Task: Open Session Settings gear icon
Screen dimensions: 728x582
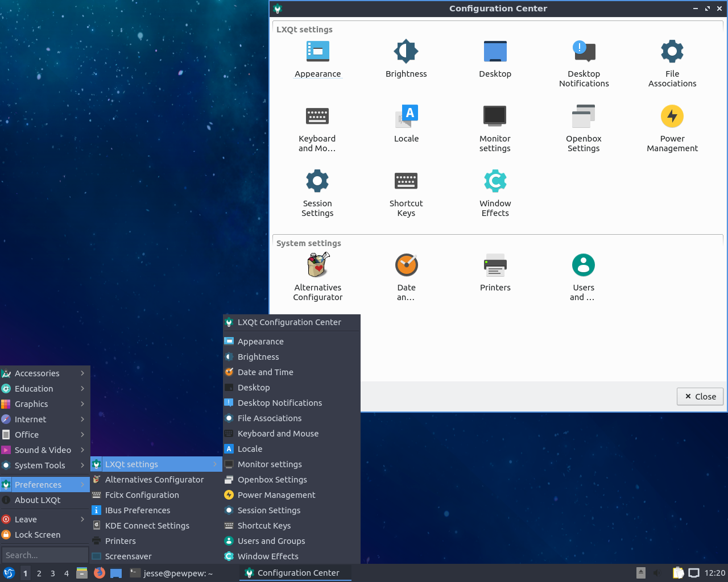Action: point(317,181)
